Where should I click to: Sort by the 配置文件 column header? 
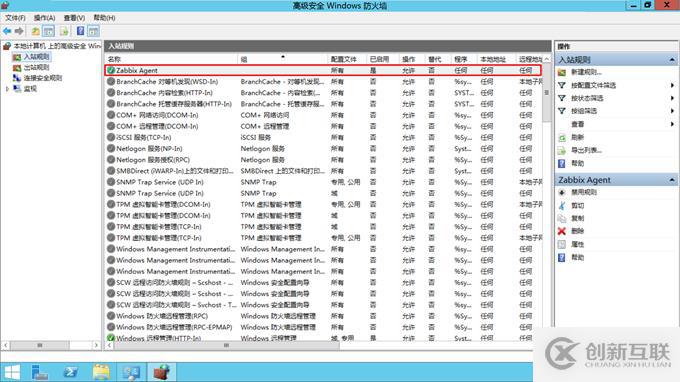click(347, 59)
